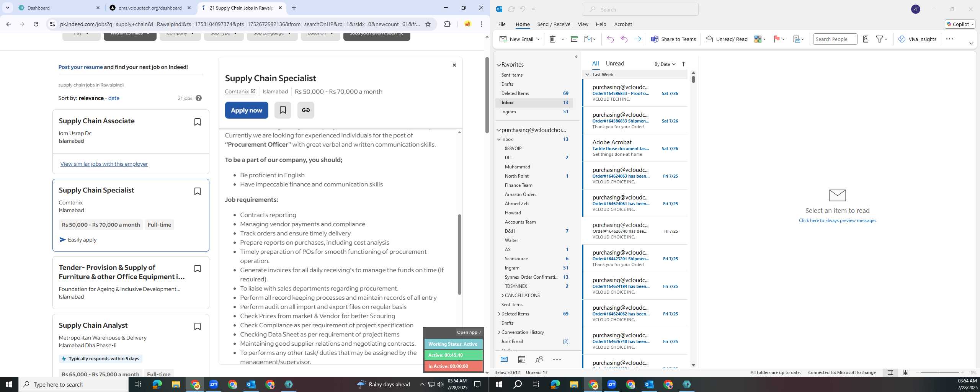Bookmark the Supply Chain Analyst job card
This screenshot has height=392, width=980.
[198, 326]
